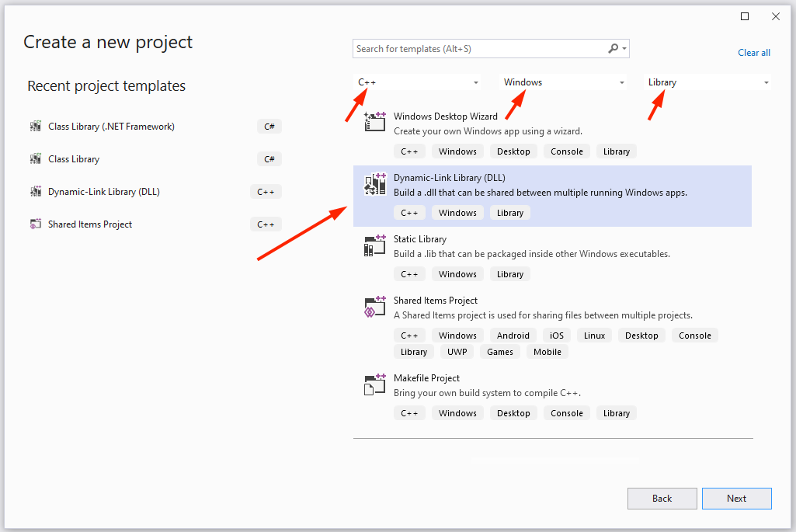Open the C++ language filter dropdown
Image resolution: width=796 pixels, height=532 pixels.
pos(417,82)
